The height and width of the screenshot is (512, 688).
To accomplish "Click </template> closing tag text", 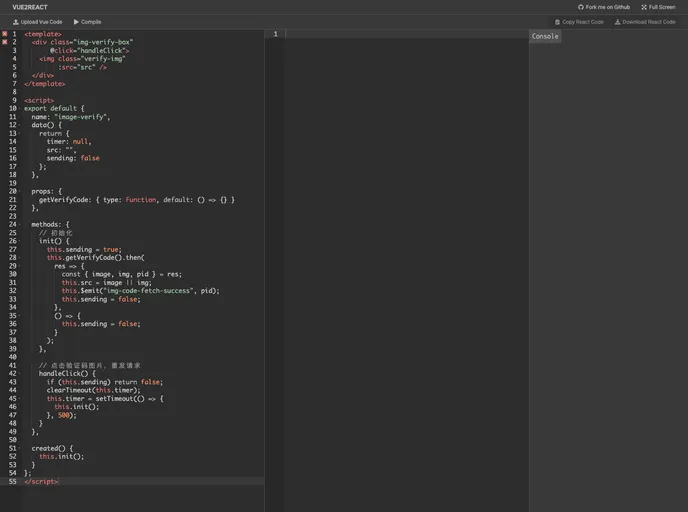I will pos(45,84).
